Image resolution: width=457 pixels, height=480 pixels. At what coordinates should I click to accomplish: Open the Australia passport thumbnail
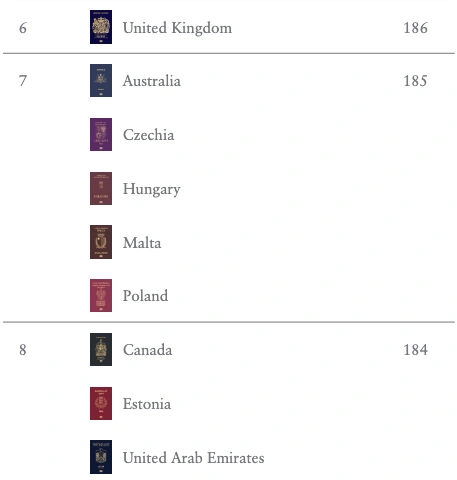click(101, 81)
